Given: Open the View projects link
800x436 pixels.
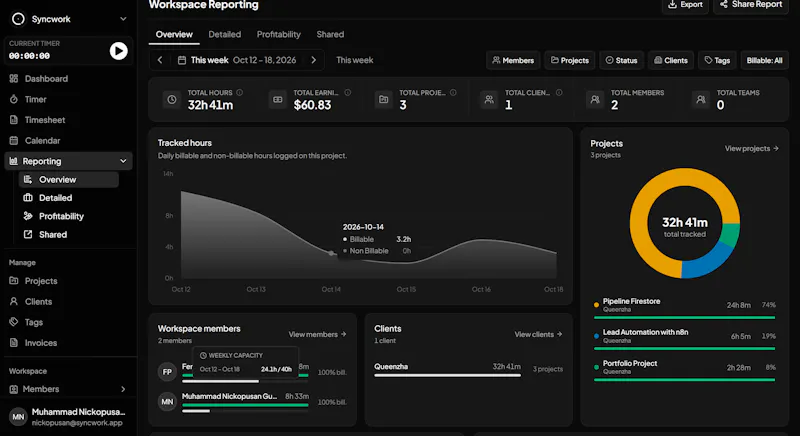Looking at the screenshot, I should tap(752, 148).
